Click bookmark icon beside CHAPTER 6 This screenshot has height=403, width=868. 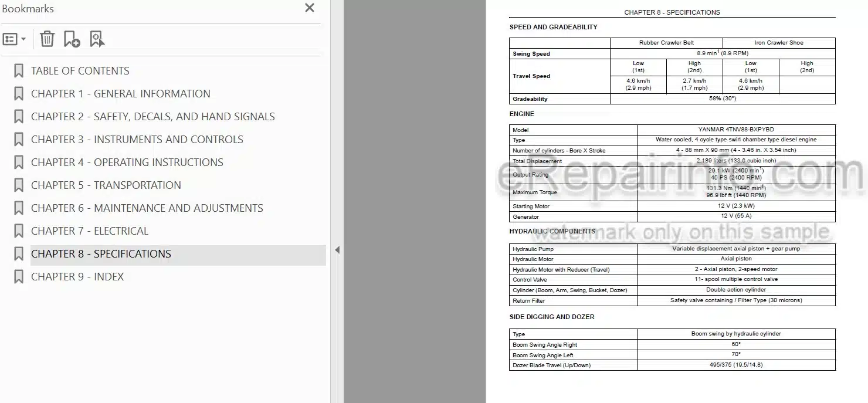pyautogui.click(x=19, y=208)
